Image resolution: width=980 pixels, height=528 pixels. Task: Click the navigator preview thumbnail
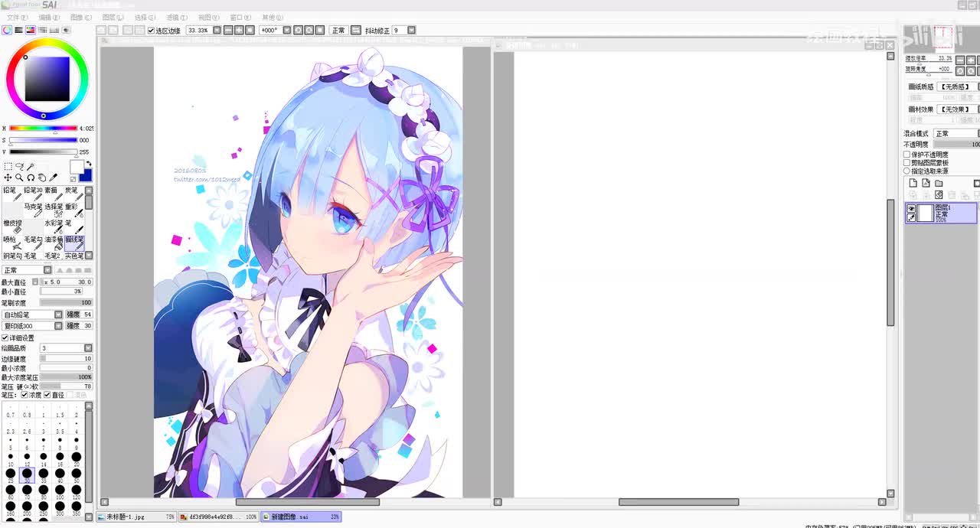[942, 37]
